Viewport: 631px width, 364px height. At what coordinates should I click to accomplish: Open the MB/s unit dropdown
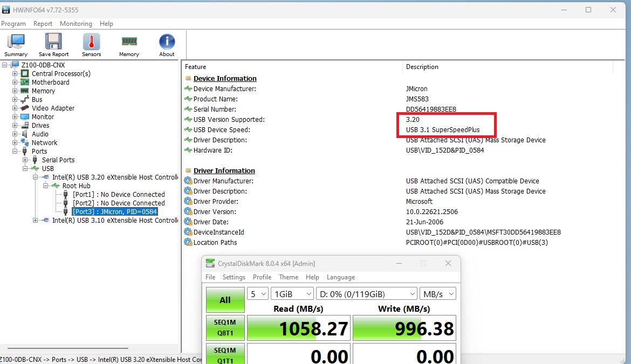click(438, 294)
